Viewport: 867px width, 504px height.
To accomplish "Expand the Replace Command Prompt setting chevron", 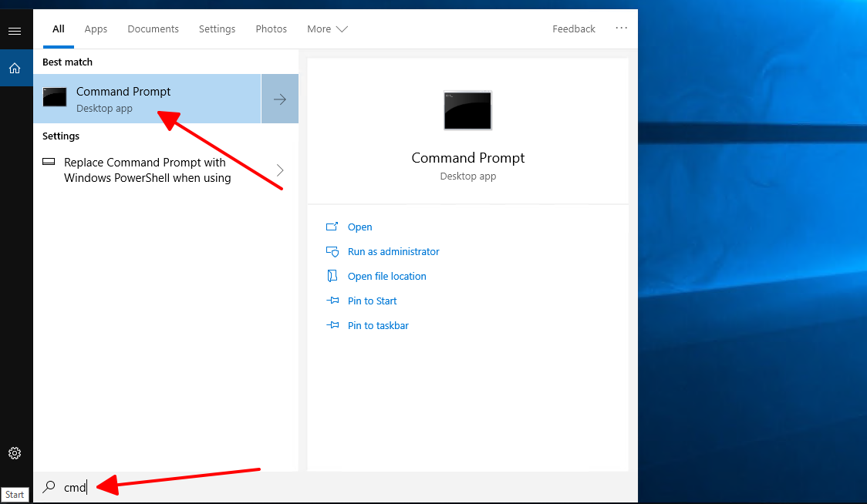I will [x=280, y=170].
